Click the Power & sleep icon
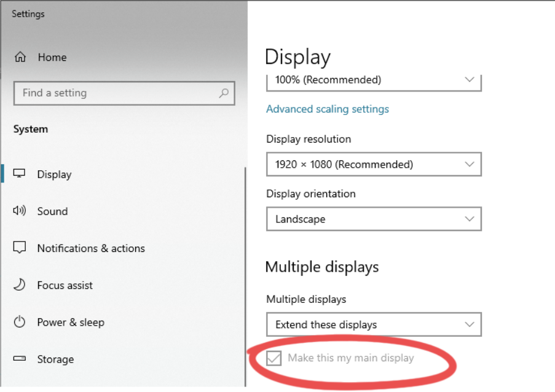 coord(20,322)
